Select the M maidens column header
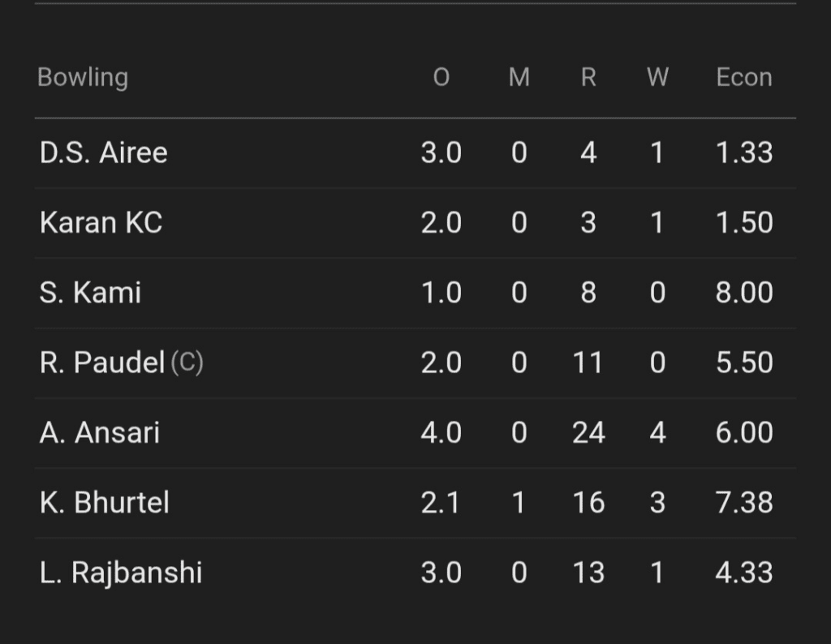Image resolution: width=831 pixels, height=644 pixels. point(519,77)
